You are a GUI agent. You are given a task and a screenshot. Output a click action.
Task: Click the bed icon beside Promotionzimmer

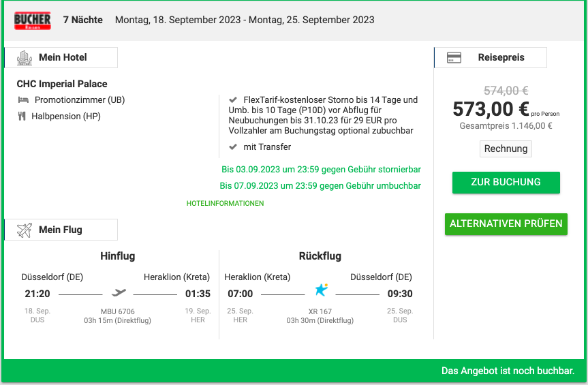22,100
